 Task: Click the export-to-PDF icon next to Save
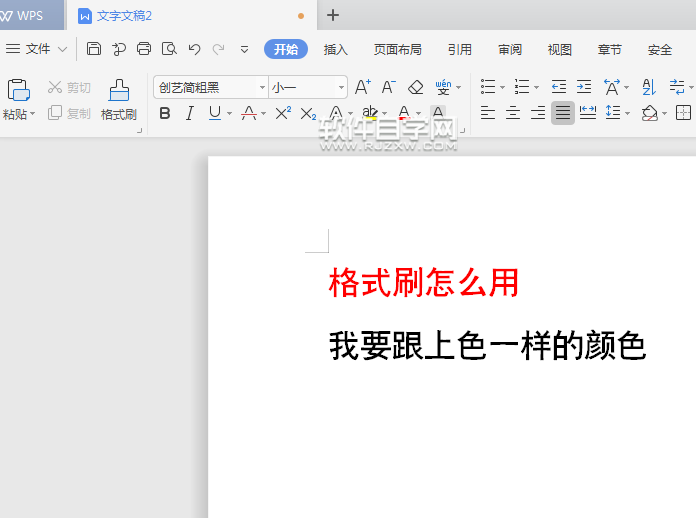pyautogui.click(x=119, y=49)
